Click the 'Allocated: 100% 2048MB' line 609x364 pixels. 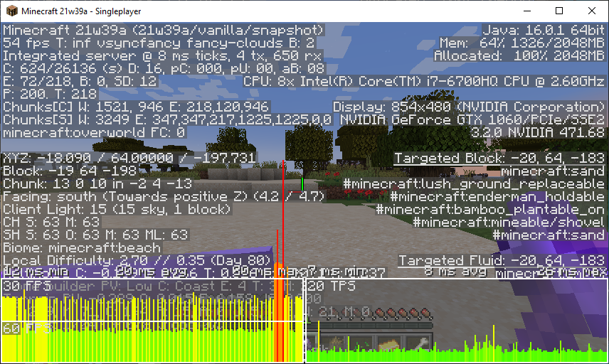click(x=519, y=55)
